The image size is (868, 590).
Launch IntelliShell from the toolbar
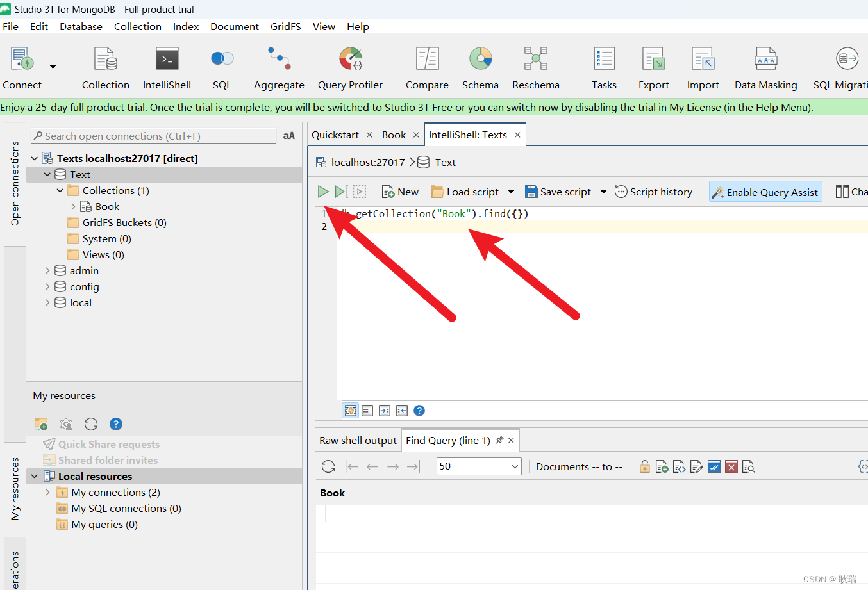(x=167, y=68)
